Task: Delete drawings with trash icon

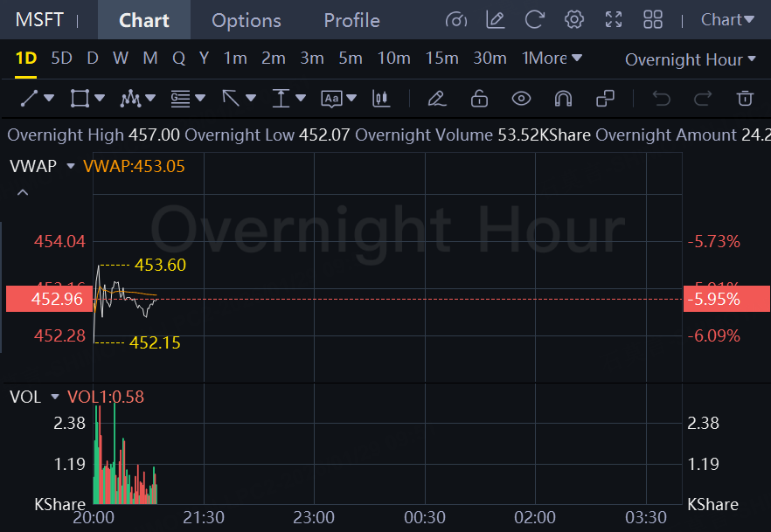Action: tap(745, 99)
